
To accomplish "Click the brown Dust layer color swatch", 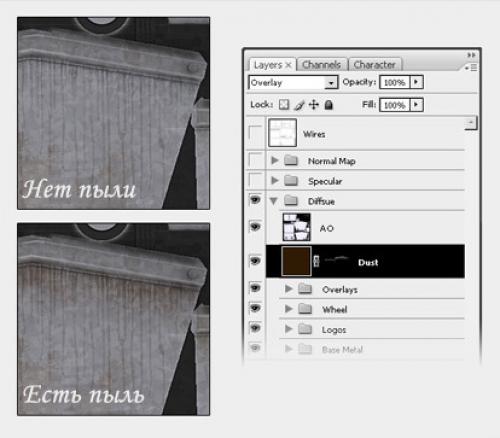I will click(x=296, y=261).
